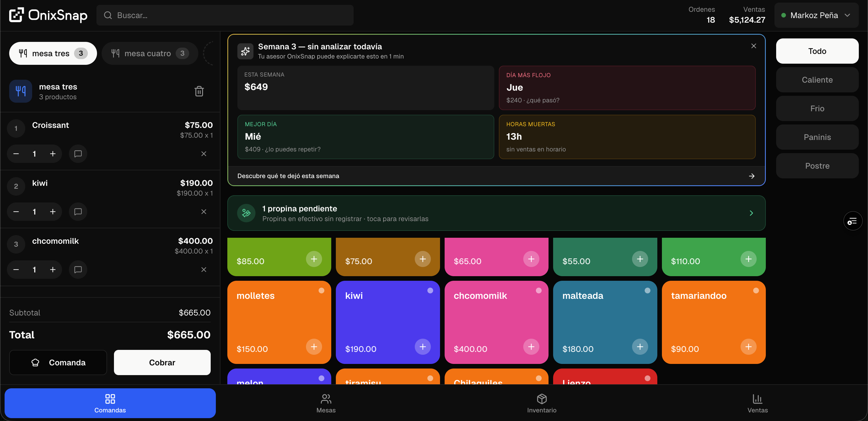Click the '3 productos' text

[x=58, y=97]
